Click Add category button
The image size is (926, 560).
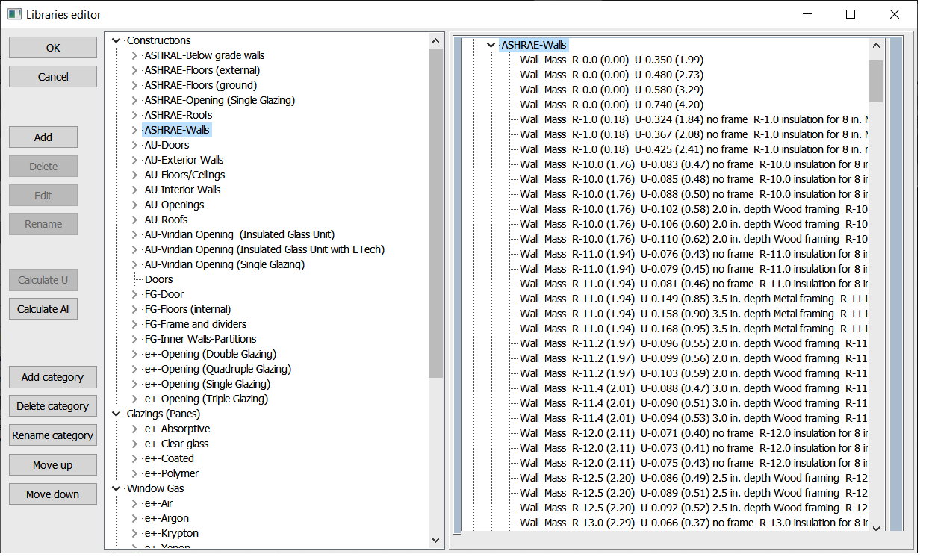53,377
